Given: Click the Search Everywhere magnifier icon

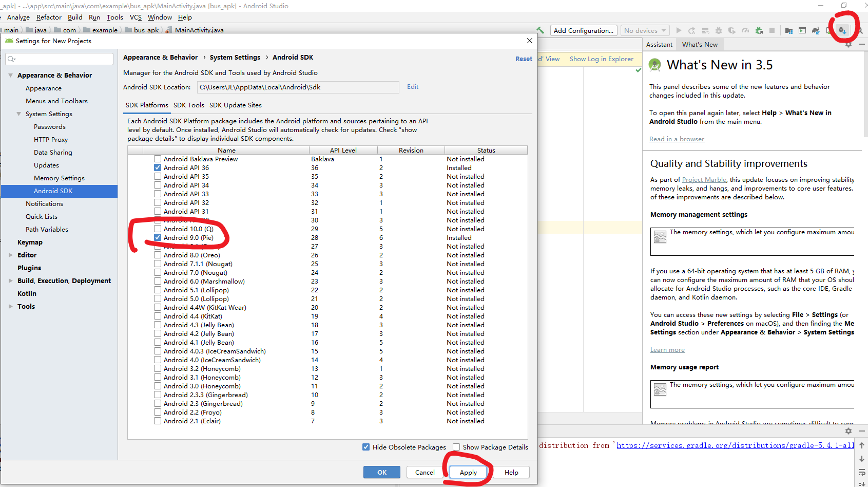Looking at the screenshot, I should click(860, 30).
